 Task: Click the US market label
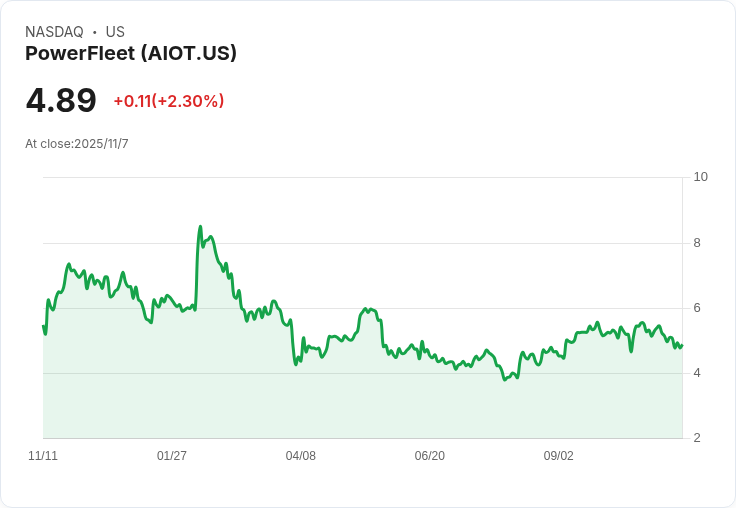[x=115, y=32]
